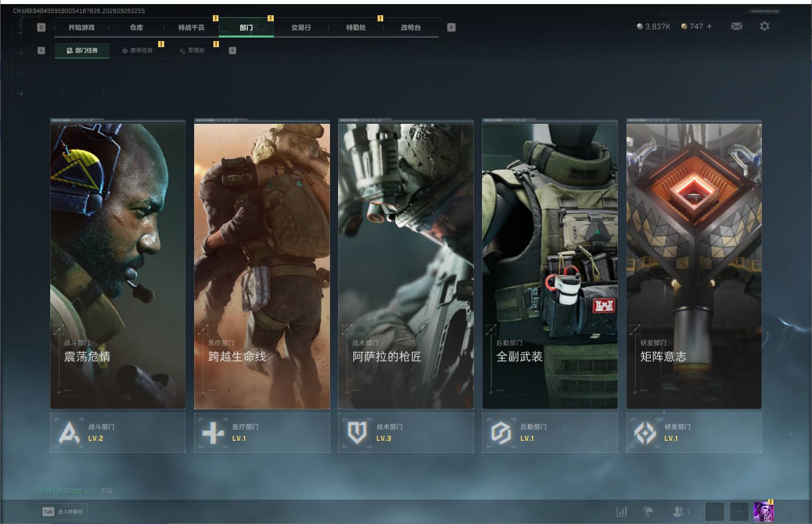Click the second empty squad slot plus
The height and width of the screenshot is (524, 812).
pyautogui.click(x=739, y=512)
